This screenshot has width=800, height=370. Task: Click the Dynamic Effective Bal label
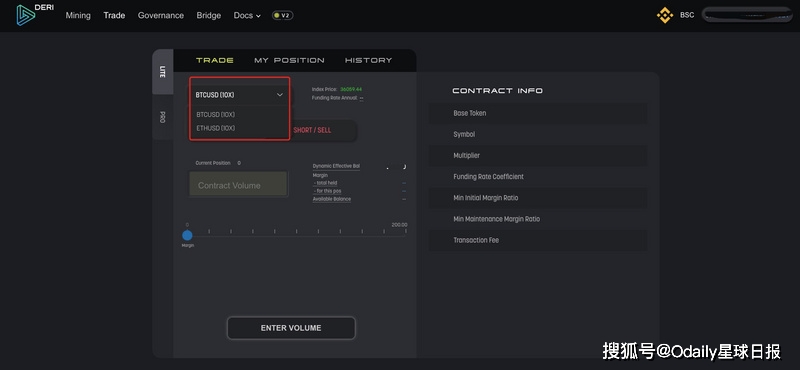(x=336, y=166)
